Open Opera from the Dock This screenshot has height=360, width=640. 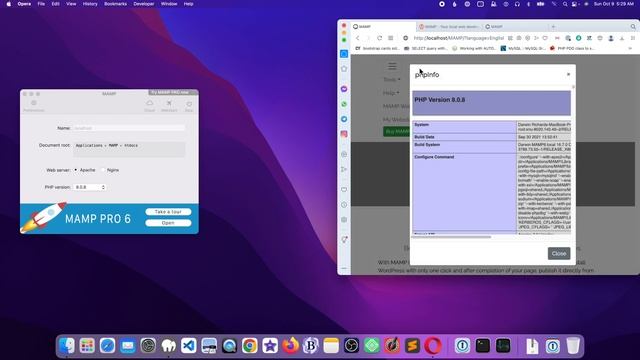tap(433, 346)
